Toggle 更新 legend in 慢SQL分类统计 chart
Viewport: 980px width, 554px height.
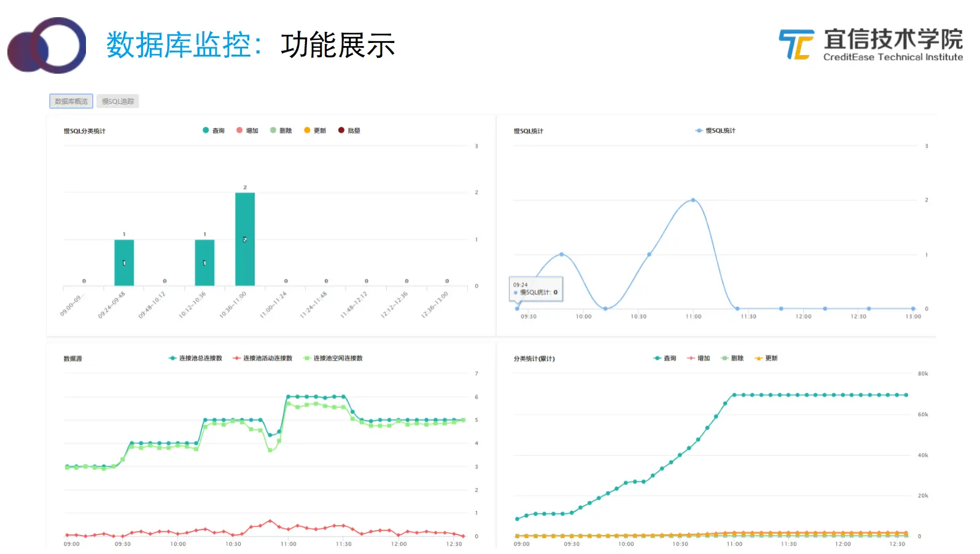[315, 130]
